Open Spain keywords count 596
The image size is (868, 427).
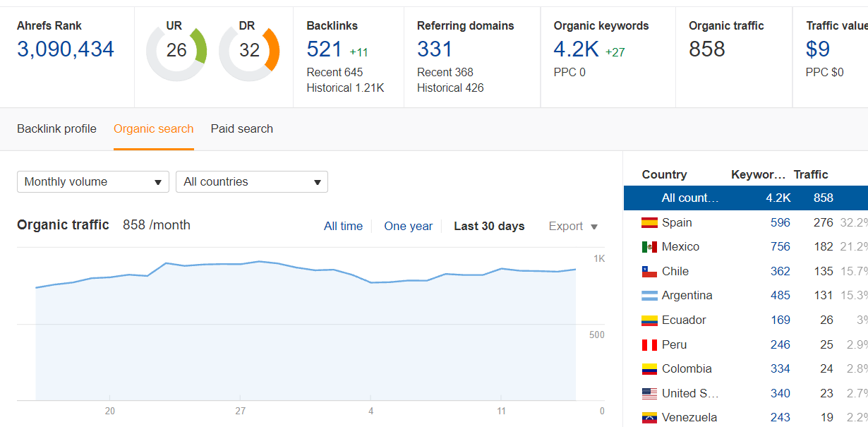click(780, 222)
